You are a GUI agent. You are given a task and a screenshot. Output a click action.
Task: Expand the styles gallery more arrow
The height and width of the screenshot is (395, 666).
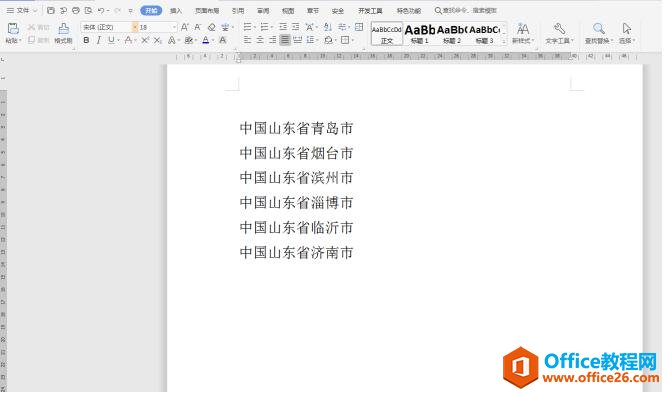coord(504,41)
